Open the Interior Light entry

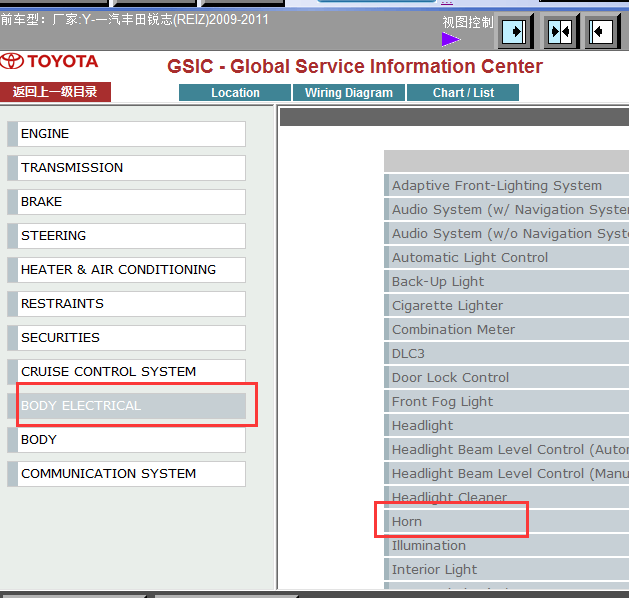[507, 570]
